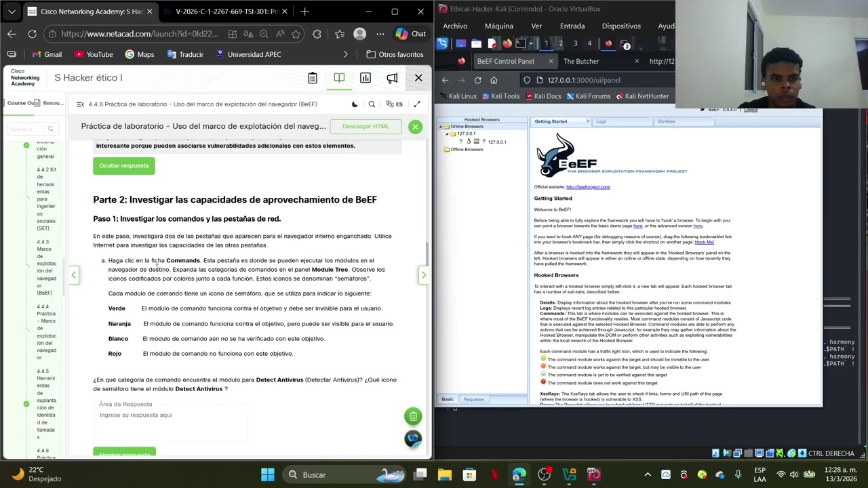The image size is (868, 488).
Task: Launch Firefox from Kali panel
Action: coord(507,43)
